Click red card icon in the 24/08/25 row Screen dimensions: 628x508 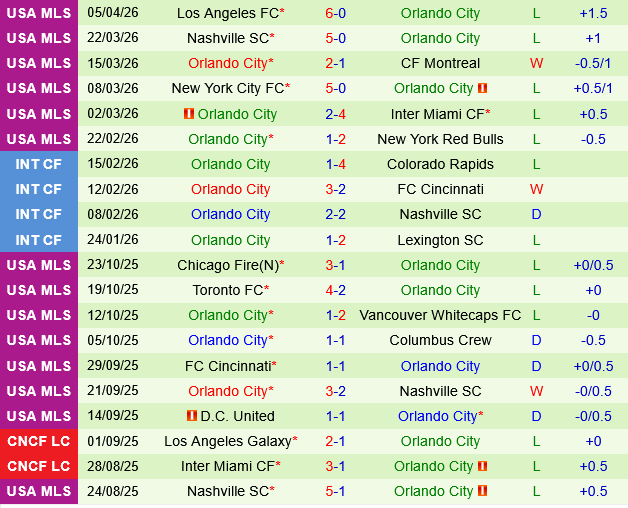pos(483,491)
